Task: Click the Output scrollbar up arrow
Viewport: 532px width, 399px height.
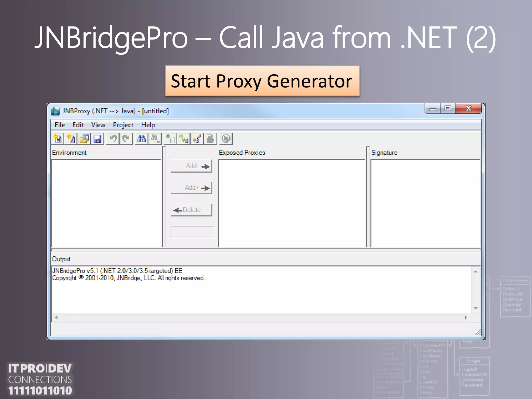Action: [x=476, y=271]
